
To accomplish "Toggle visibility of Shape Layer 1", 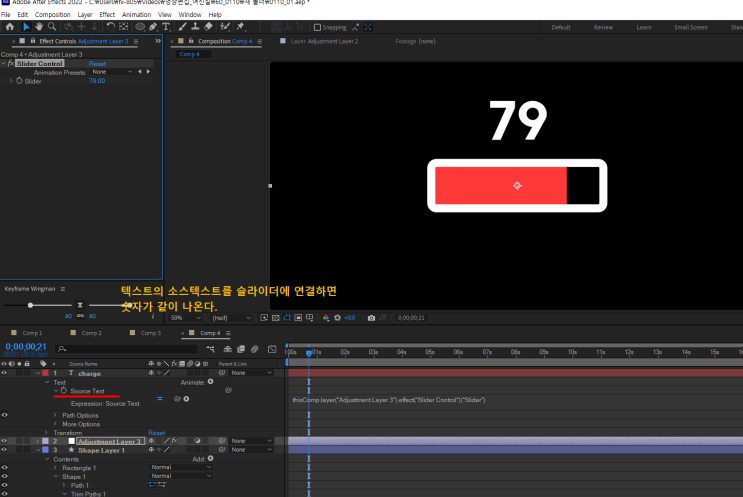I will pos(4,450).
